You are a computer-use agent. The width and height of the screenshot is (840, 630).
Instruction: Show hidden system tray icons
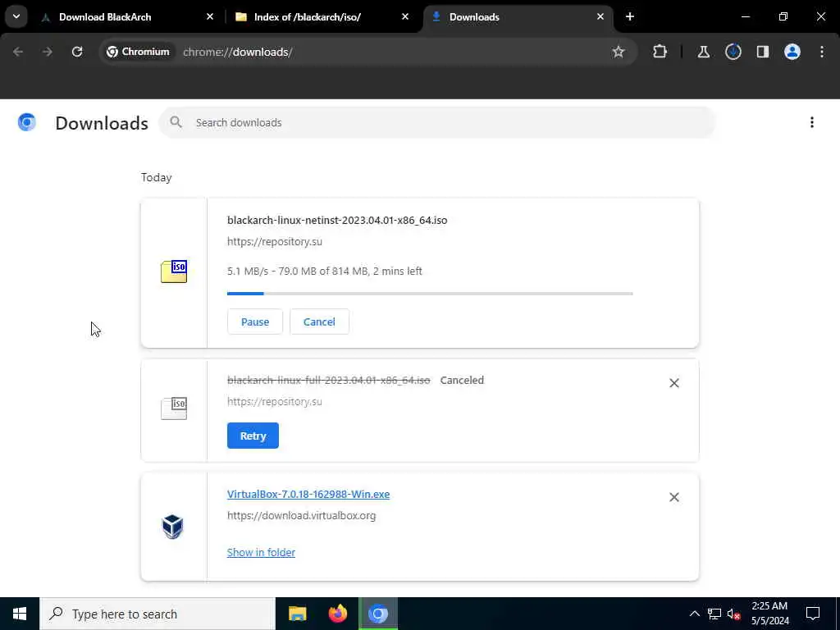tap(694, 614)
